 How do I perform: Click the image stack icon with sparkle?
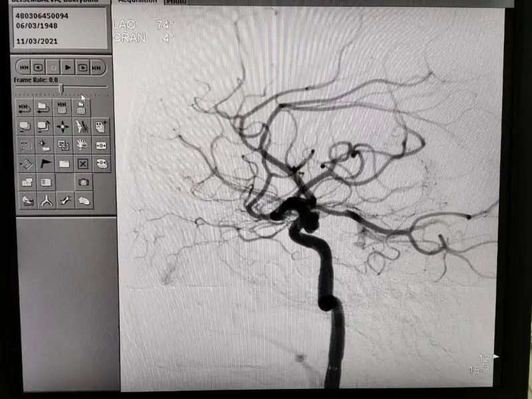point(101,127)
